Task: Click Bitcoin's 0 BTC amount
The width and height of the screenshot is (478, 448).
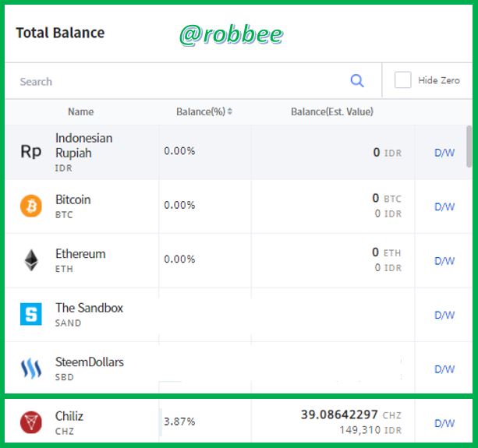Action: click(x=387, y=198)
